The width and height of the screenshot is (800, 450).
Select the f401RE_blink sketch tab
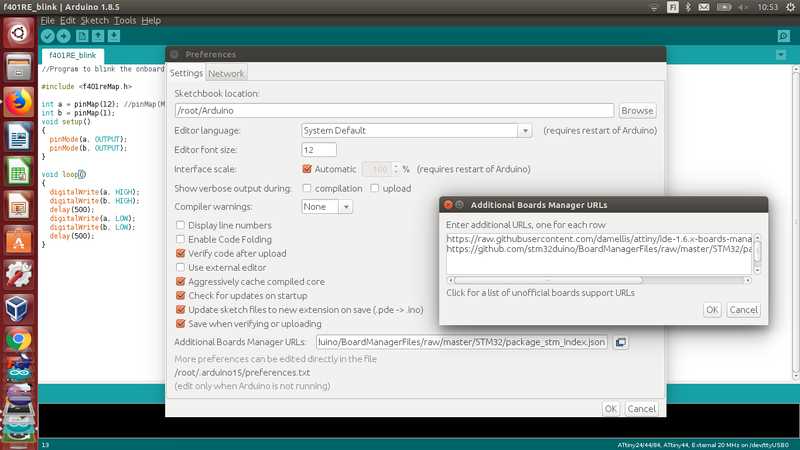[x=72, y=55]
